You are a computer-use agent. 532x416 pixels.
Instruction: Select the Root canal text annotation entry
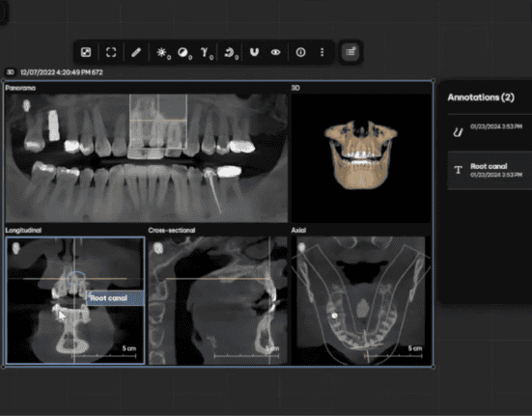[490, 170]
